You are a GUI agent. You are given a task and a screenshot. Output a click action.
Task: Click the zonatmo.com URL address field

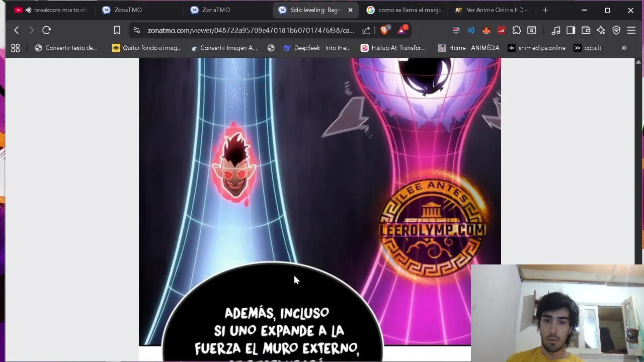(x=251, y=30)
